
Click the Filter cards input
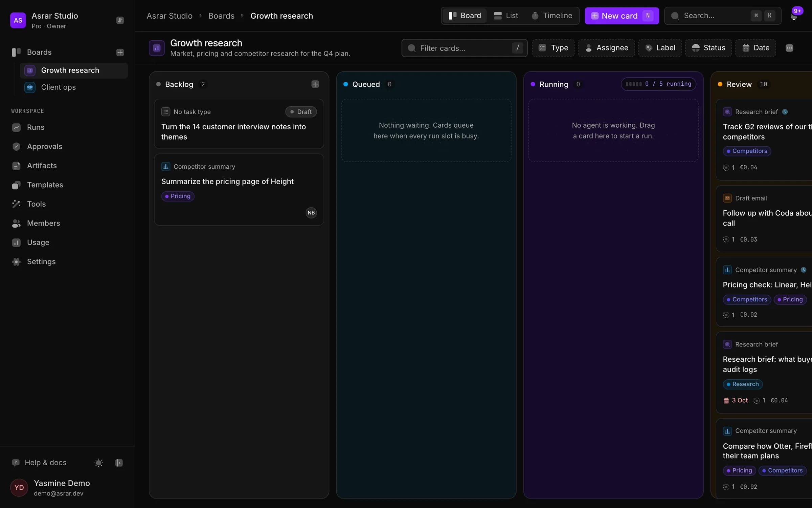click(464, 48)
